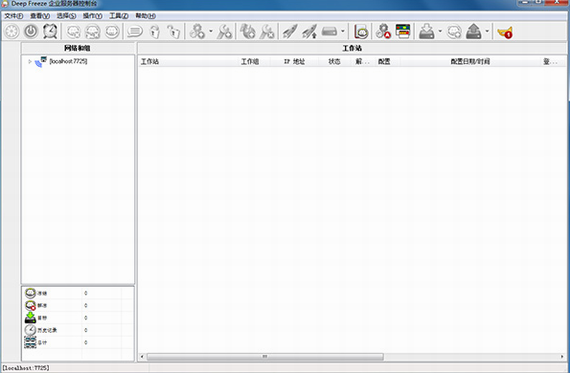Click the 历史记录 row label in status panel
The image size is (570, 373).
pyautogui.click(x=47, y=330)
